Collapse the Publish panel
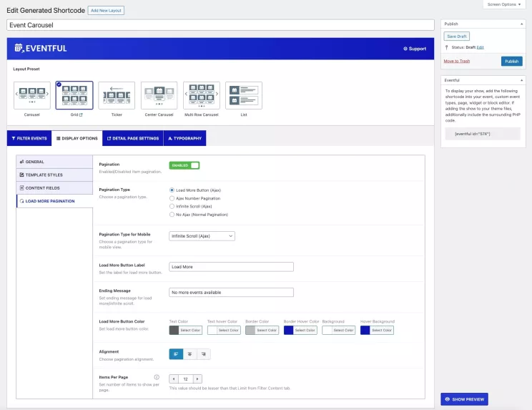Screen dimensions: 532x410 [x=523, y=24]
